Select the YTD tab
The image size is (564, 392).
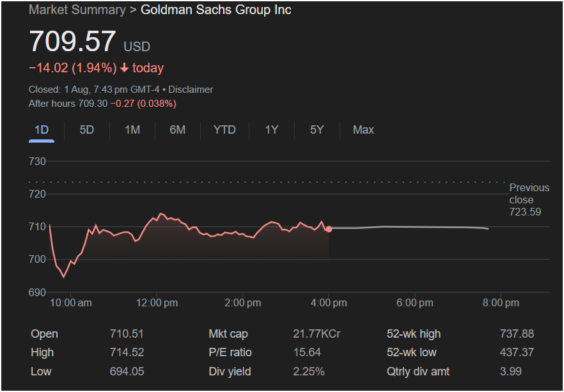click(224, 130)
